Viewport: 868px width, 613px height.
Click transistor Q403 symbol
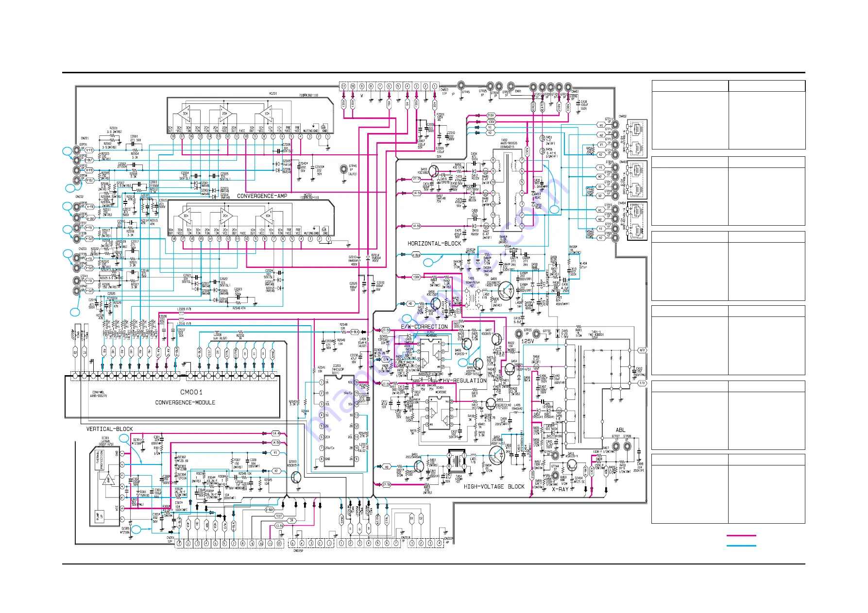(491, 404)
